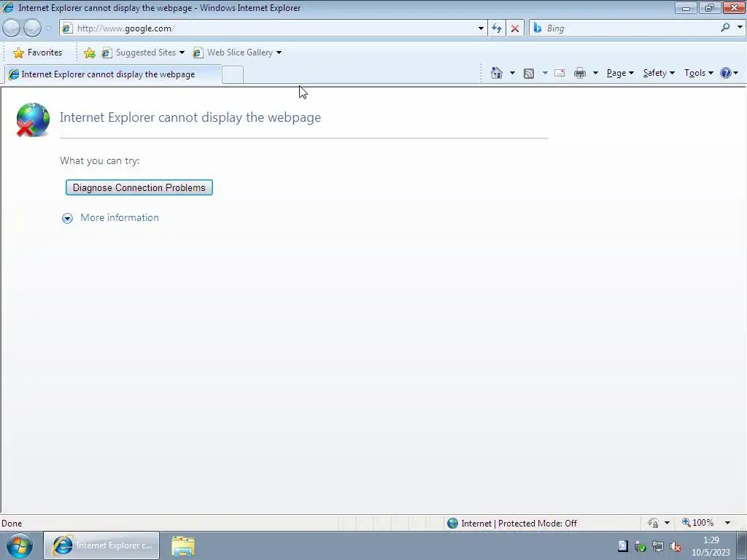The height and width of the screenshot is (560, 747).
Task: Open a new tab
Action: click(233, 75)
